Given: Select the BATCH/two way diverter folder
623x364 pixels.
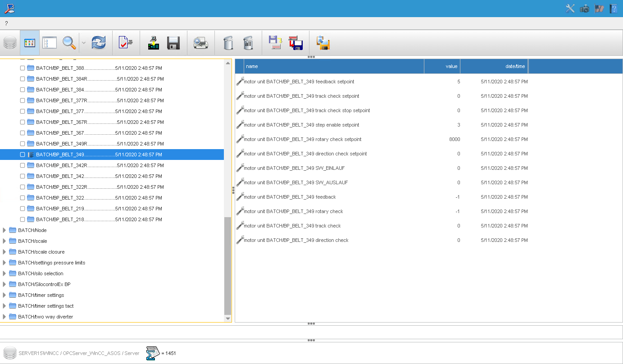Looking at the screenshot, I should click(45, 317).
